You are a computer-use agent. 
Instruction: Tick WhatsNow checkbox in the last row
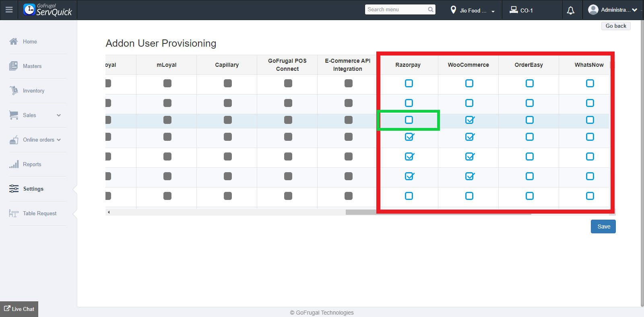[x=590, y=196]
